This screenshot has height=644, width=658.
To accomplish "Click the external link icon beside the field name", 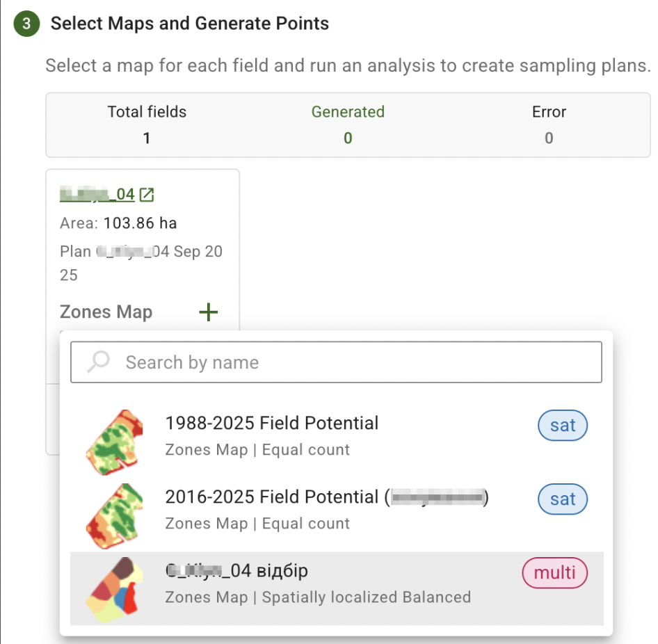I will tap(146, 195).
